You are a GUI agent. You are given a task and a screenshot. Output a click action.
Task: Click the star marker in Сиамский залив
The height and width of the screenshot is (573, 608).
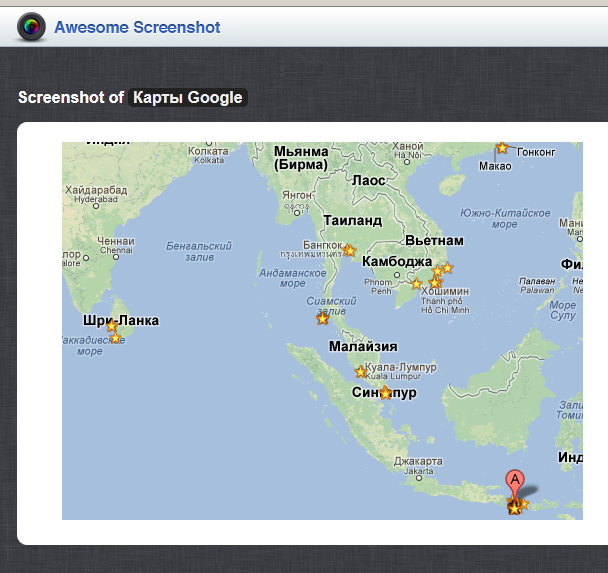[x=323, y=319]
